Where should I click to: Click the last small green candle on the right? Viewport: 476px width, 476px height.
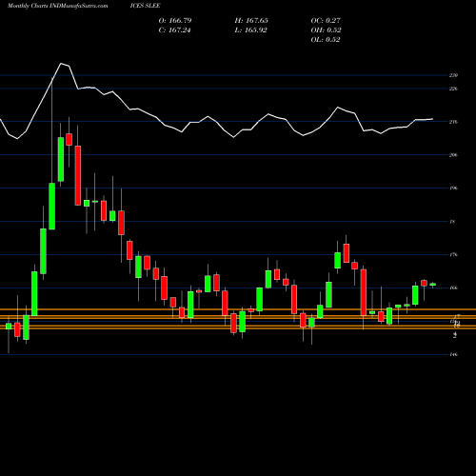[433, 285]
